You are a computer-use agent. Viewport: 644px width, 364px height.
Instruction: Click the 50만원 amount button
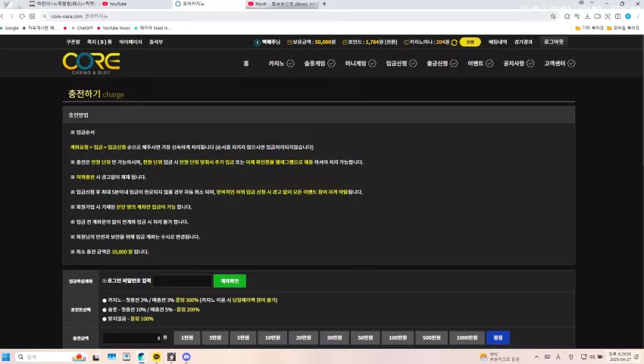[365, 337]
